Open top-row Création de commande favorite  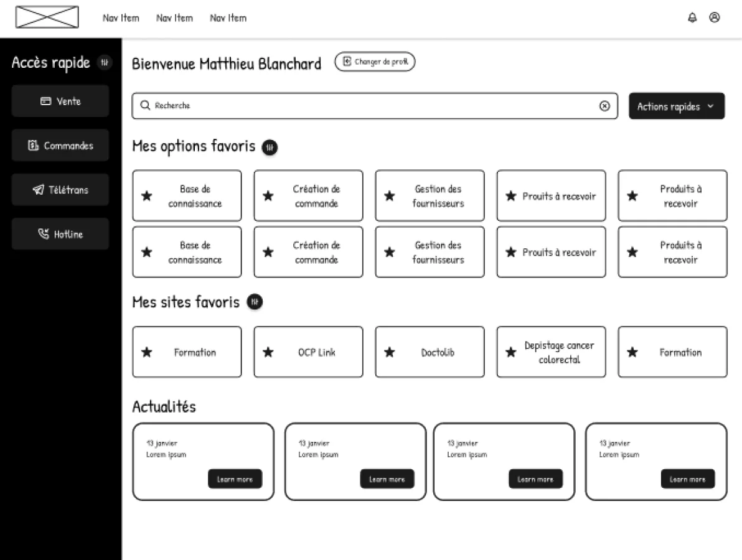click(x=309, y=196)
